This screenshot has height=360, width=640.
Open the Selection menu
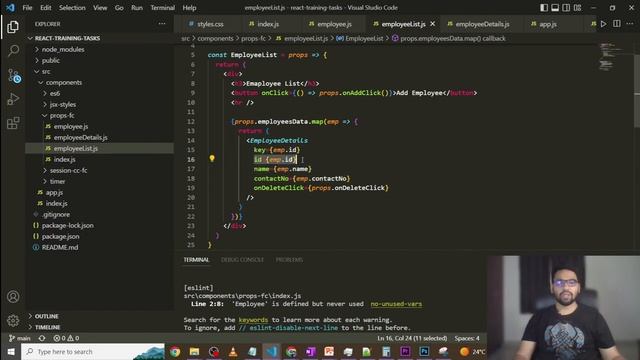[72, 8]
